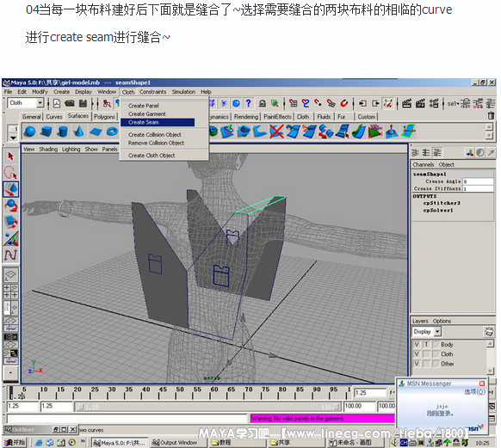Click the Open Scene clapboard icon

coord(70,103)
